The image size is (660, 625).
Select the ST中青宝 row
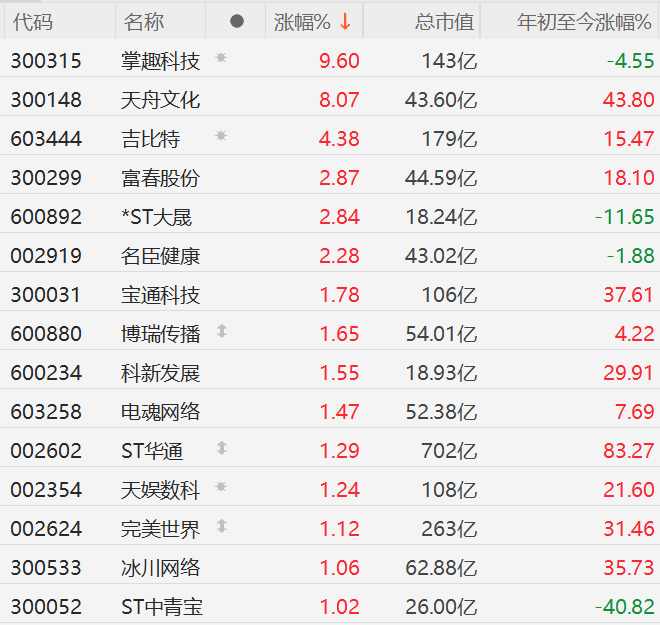coord(330,606)
